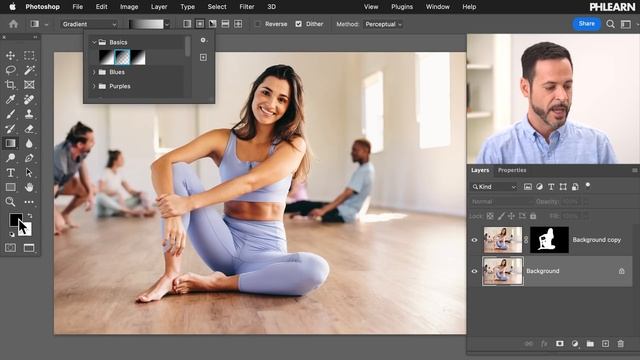Click the Search magnifier icon near Share
Image resolution: width=640 pixels, height=360 pixels.
click(610, 24)
